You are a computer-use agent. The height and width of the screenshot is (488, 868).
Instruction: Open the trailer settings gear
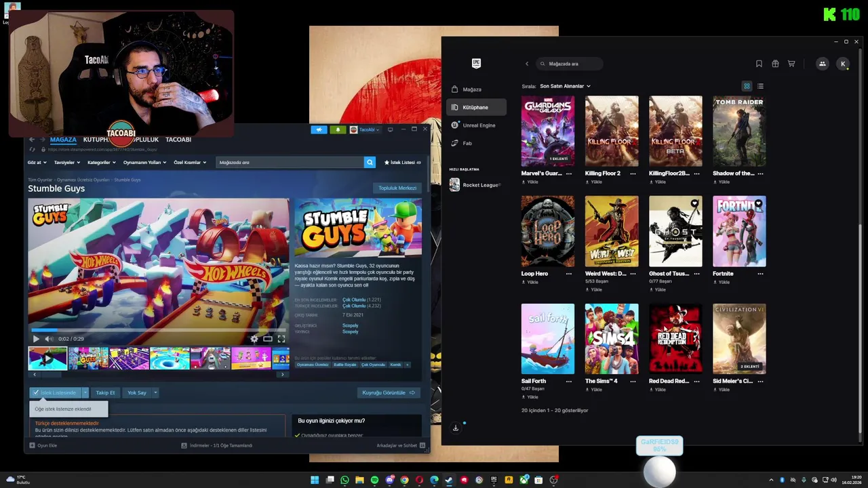(x=254, y=339)
